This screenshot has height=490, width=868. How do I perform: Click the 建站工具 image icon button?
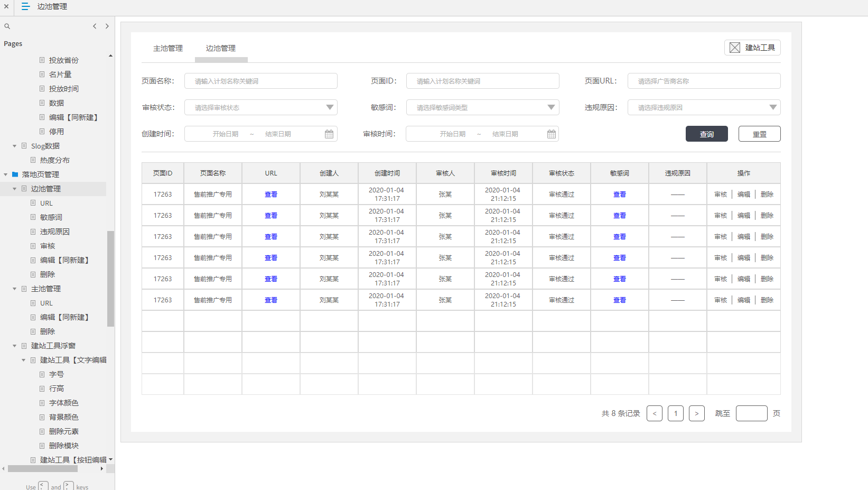(x=734, y=48)
